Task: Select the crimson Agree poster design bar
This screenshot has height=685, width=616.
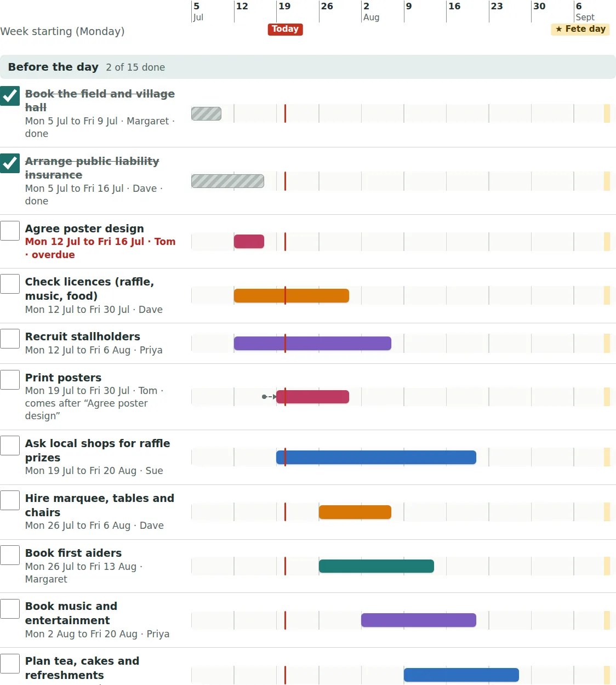Action: coord(249,241)
